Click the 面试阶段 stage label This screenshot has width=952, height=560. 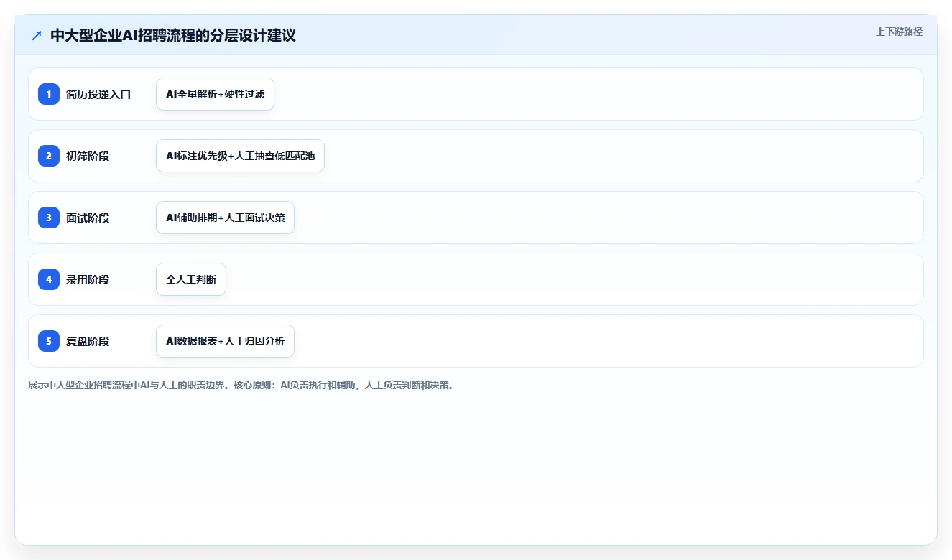tap(88, 218)
